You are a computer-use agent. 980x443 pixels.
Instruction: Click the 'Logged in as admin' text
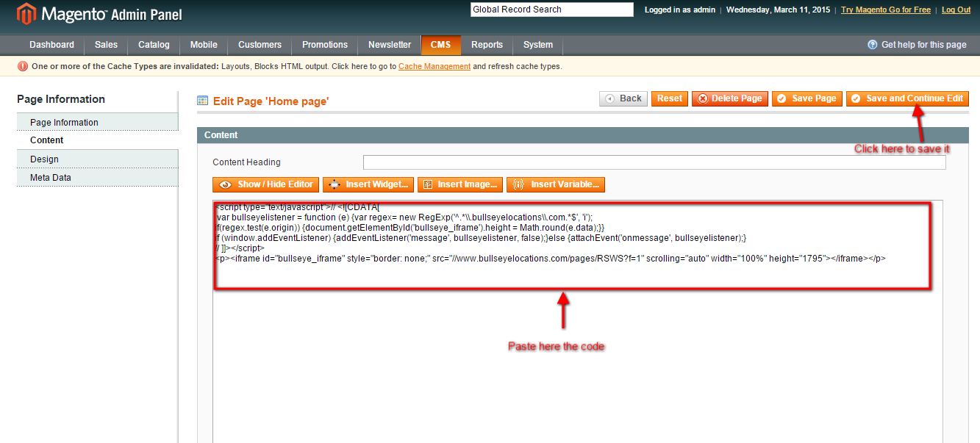(681, 10)
